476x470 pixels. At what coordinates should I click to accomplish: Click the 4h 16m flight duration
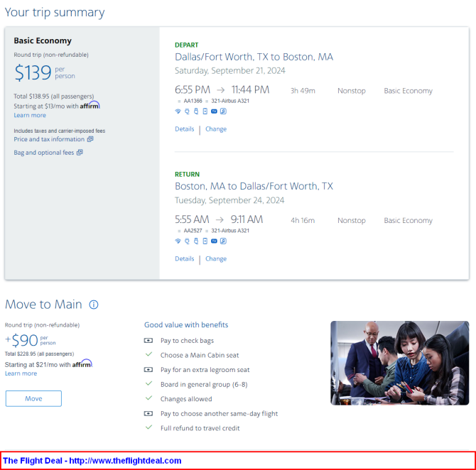[x=303, y=220]
